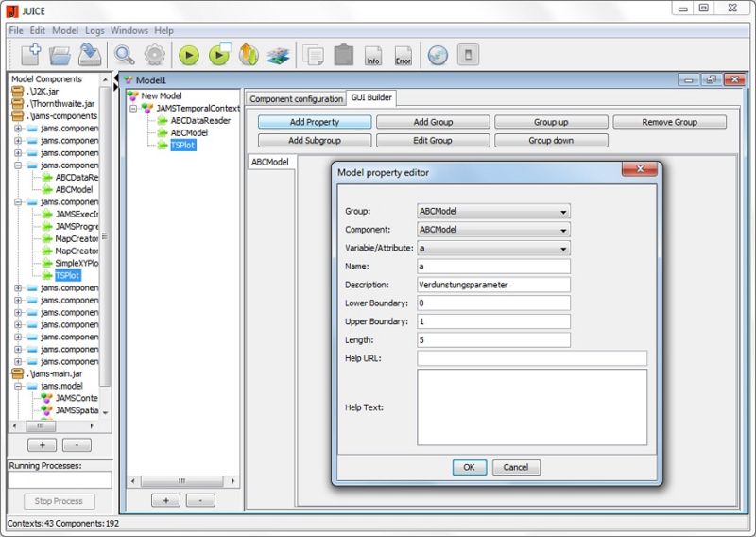Click the globe icon in toolbar
Viewport: 756px width, 537px height.
click(x=437, y=55)
